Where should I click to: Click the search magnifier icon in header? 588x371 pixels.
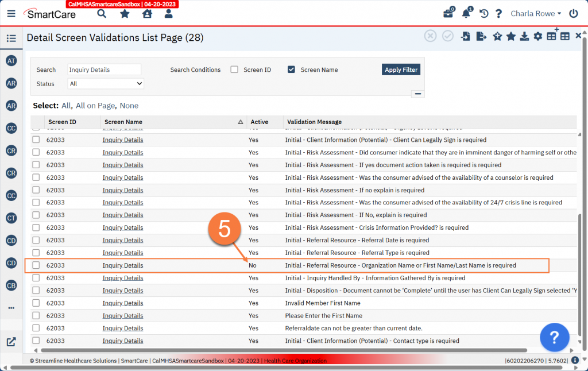coord(102,13)
